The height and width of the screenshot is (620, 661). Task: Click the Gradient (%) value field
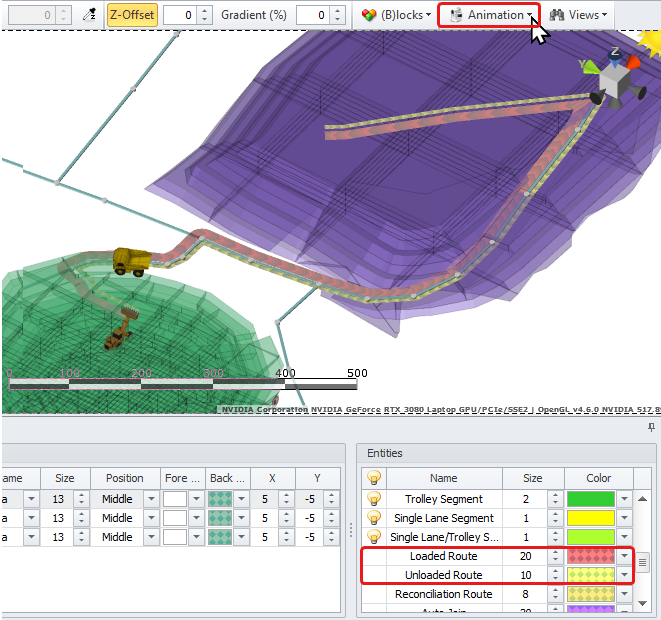tap(310, 15)
